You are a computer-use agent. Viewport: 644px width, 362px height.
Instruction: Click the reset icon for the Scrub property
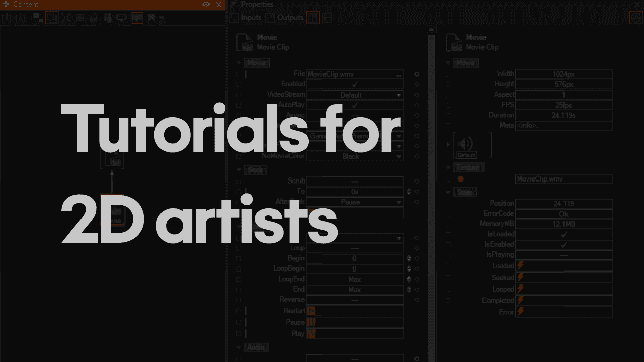(x=417, y=181)
